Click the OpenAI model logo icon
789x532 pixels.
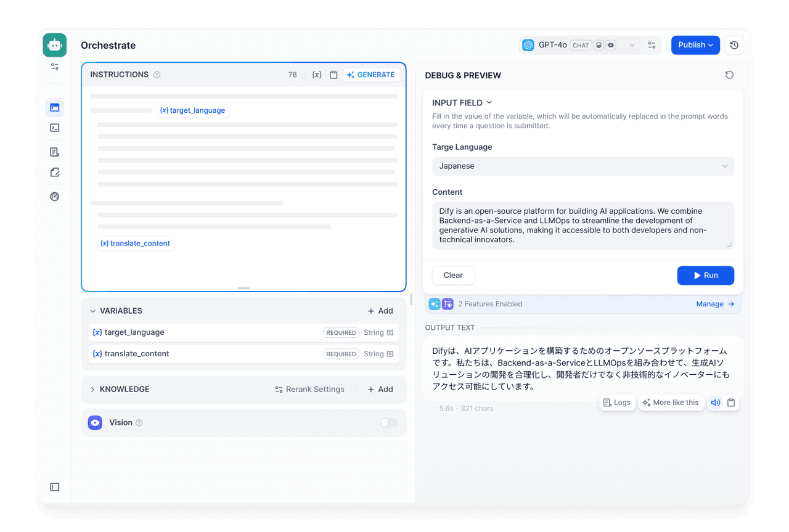528,45
